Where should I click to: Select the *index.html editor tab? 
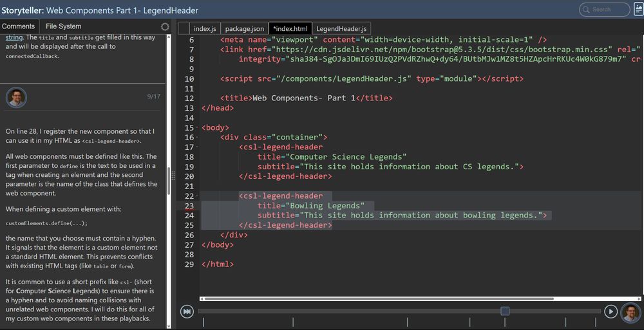290,29
